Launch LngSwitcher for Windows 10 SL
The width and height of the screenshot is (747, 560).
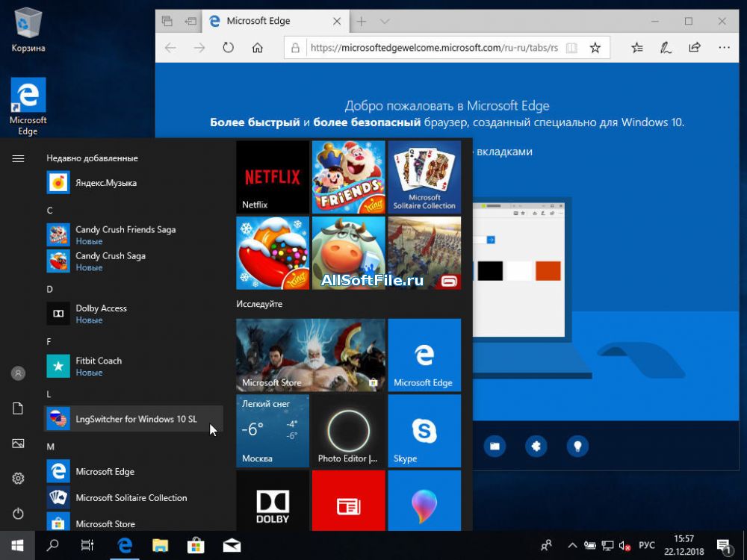134,419
